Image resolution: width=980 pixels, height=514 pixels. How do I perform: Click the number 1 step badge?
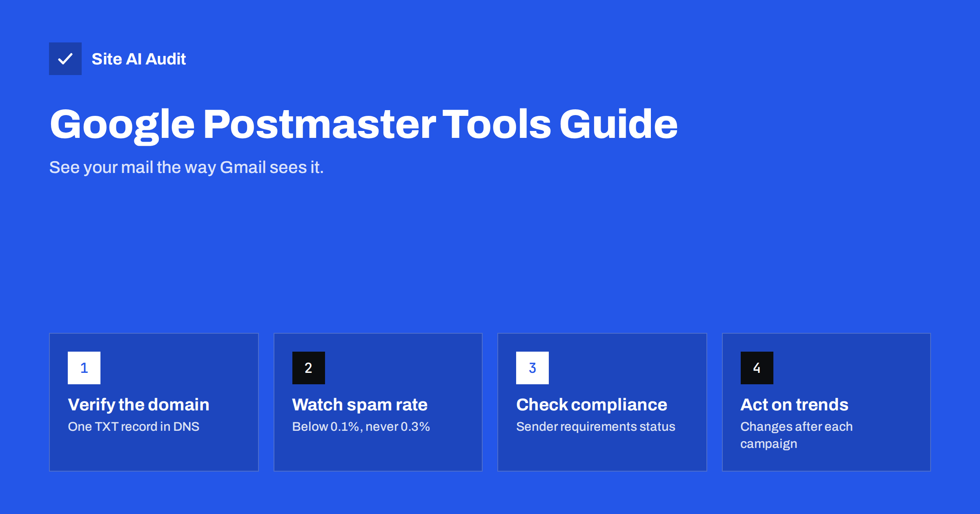tap(84, 368)
